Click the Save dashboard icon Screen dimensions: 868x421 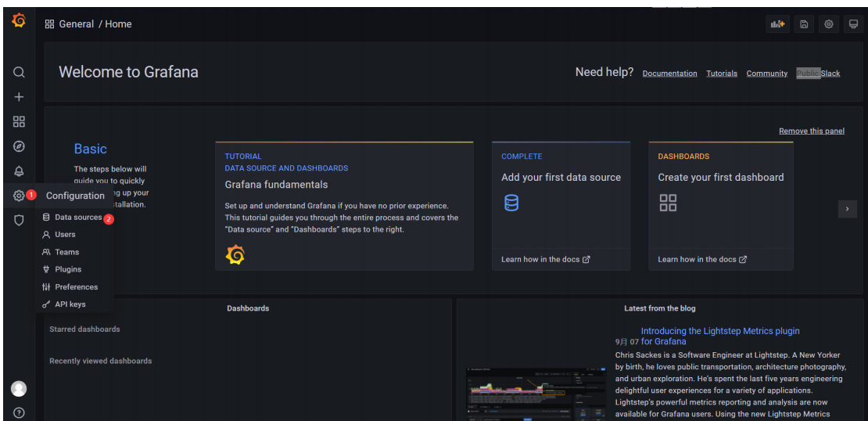pyautogui.click(x=804, y=24)
